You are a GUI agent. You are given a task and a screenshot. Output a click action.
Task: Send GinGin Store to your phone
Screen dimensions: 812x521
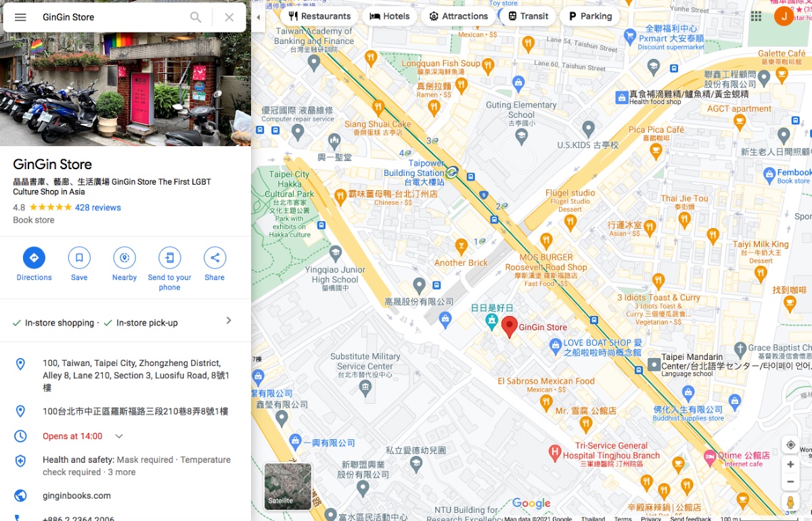point(170,269)
